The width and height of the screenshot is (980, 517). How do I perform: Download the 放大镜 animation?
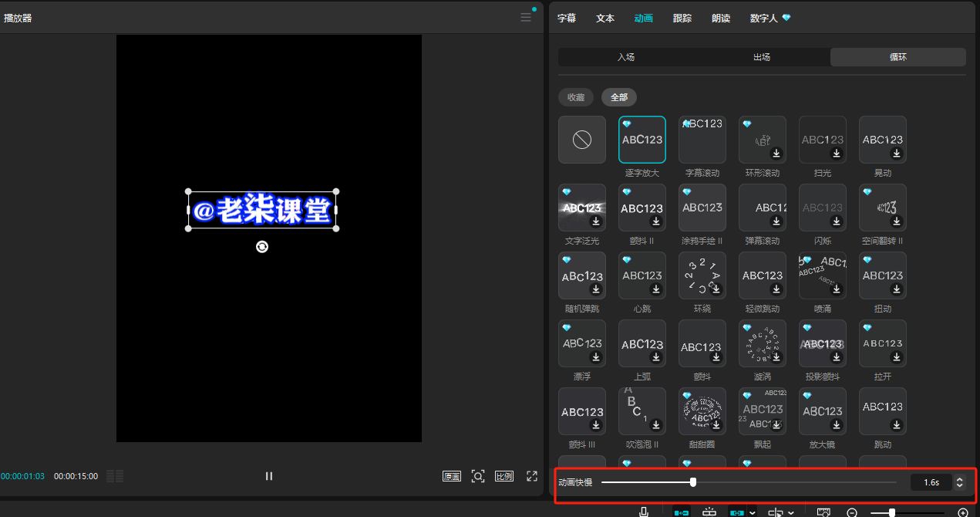pos(837,425)
